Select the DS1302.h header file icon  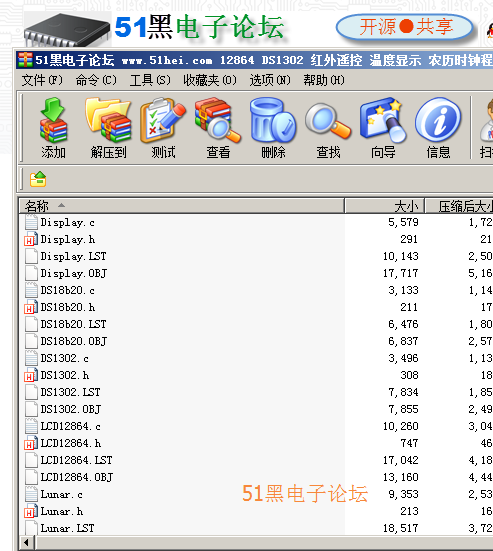(x=31, y=375)
